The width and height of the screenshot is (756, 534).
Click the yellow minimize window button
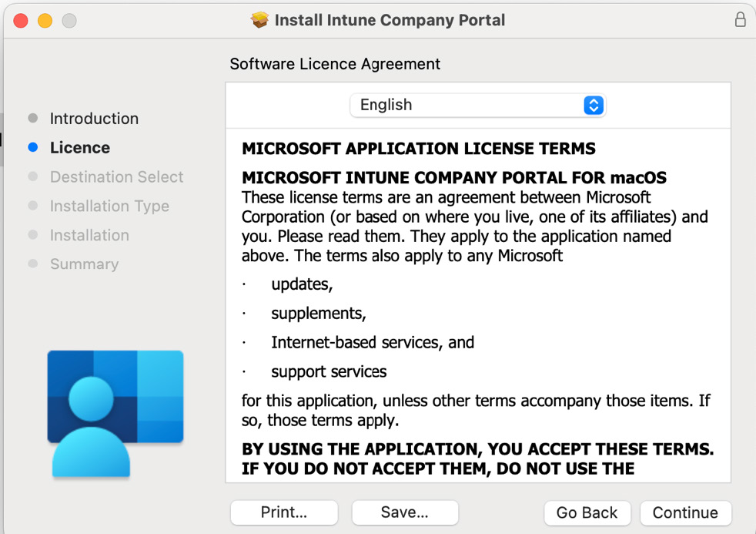pos(45,21)
